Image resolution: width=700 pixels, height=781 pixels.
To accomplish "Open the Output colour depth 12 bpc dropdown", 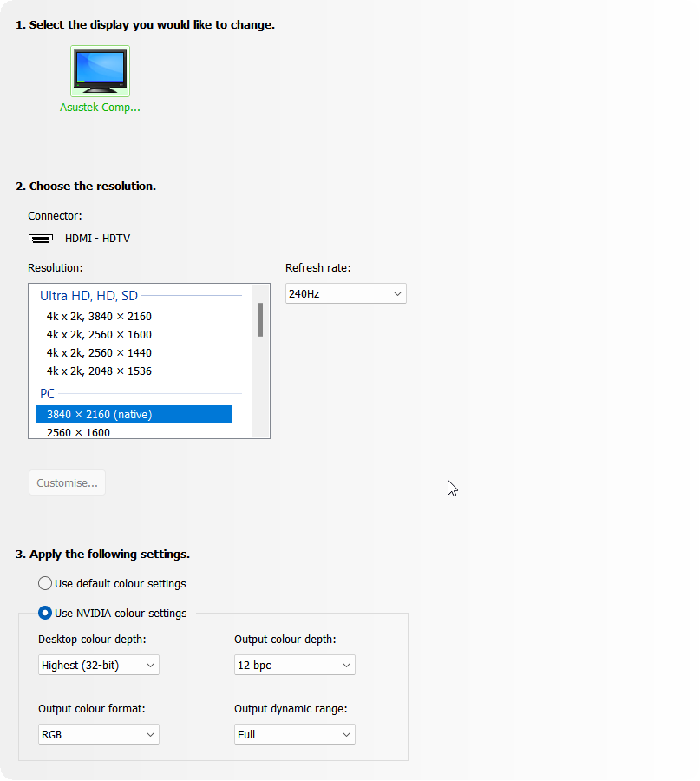I will pyautogui.click(x=295, y=665).
